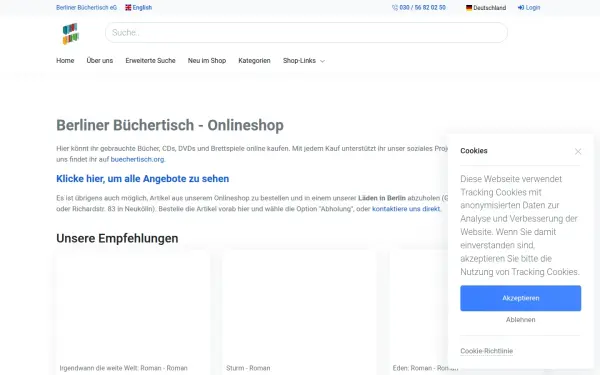Decline cookies via Ablehnen
The height and width of the screenshot is (375, 600).
520,320
